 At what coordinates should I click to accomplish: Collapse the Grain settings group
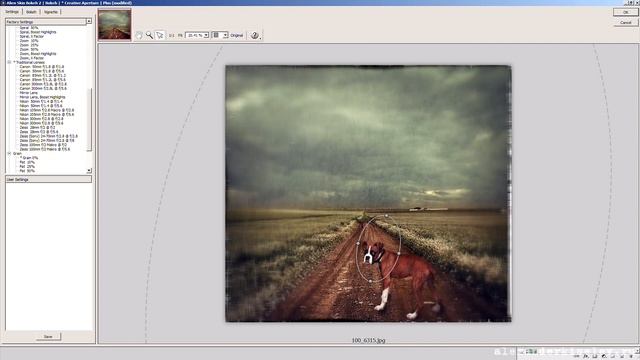pos(9,153)
